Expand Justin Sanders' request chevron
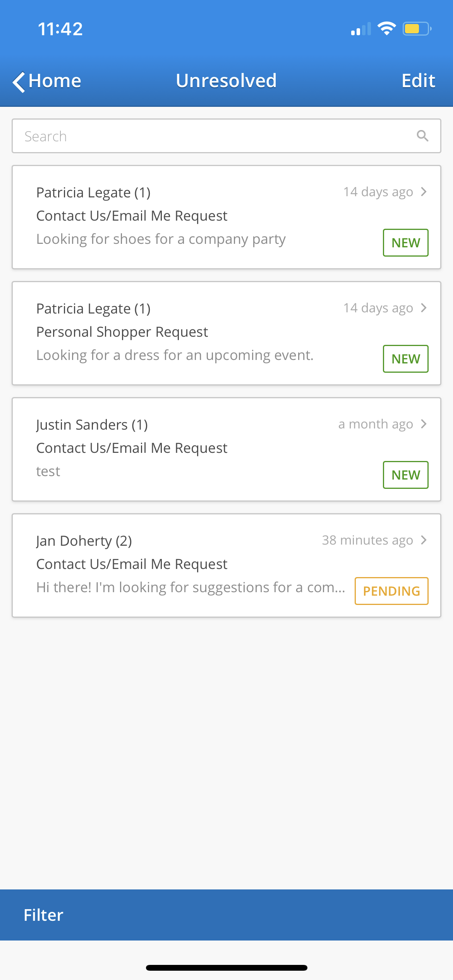Screen dimensions: 453x980 tap(424, 424)
